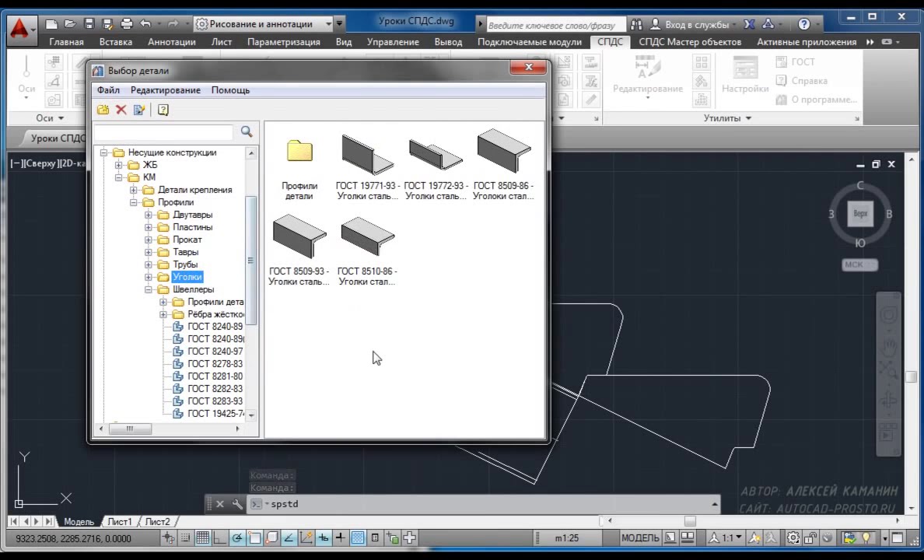Expand the Двутавры folder node
Viewport: 924px width, 560px height.
tap(148, 215)
